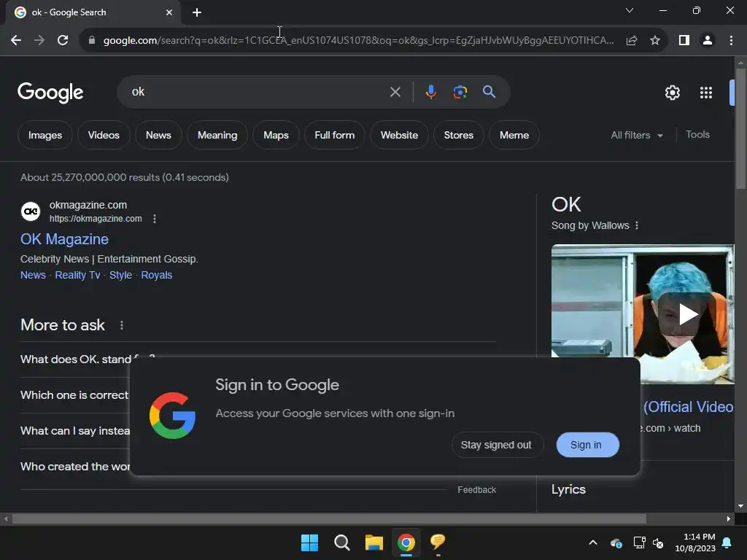The image size is (747, 560).
Task: Open the Chrome side panel icon
Action: tap(684, 41)
